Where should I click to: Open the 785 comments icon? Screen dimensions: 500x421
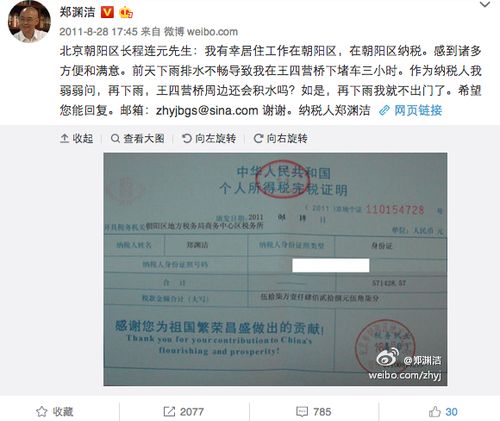(x=314, y=412)
